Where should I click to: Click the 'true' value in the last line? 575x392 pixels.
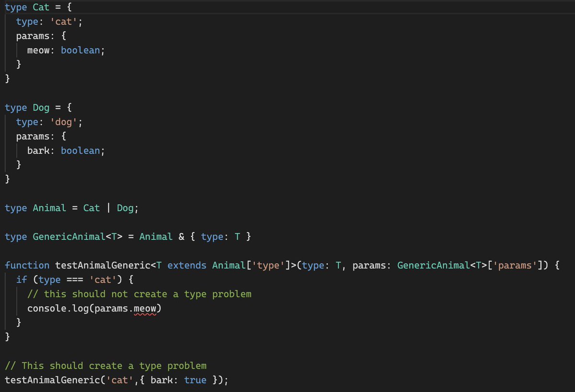[195, 380]
